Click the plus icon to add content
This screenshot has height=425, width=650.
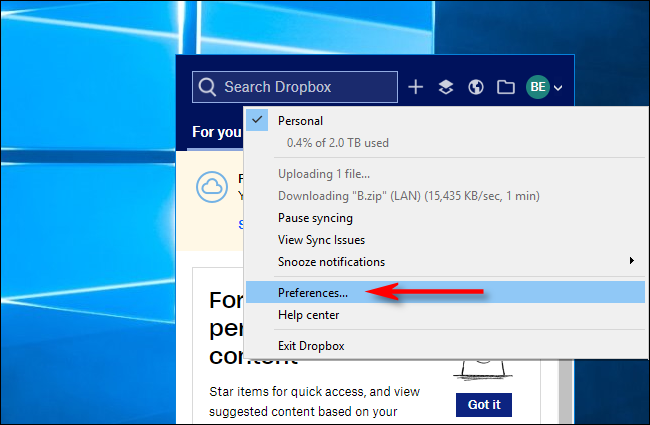[x=416, y=87]
